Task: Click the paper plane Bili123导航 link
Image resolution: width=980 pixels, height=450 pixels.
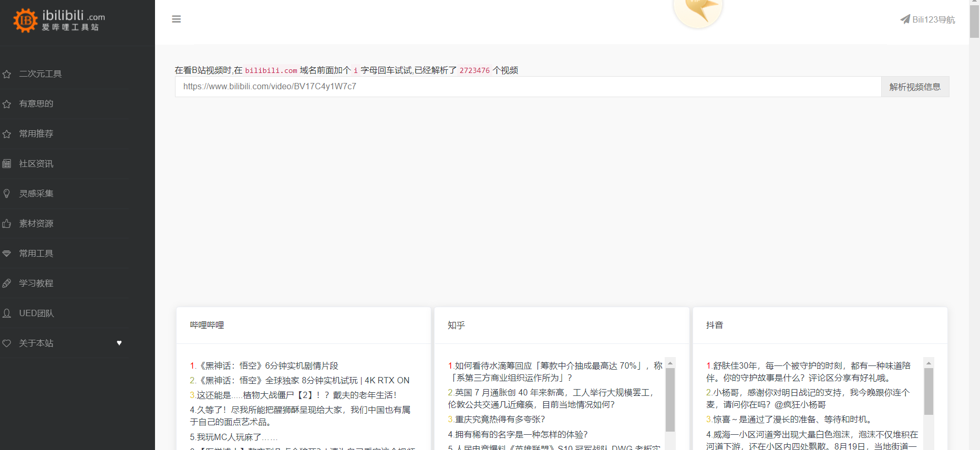Action: [927, 19]
